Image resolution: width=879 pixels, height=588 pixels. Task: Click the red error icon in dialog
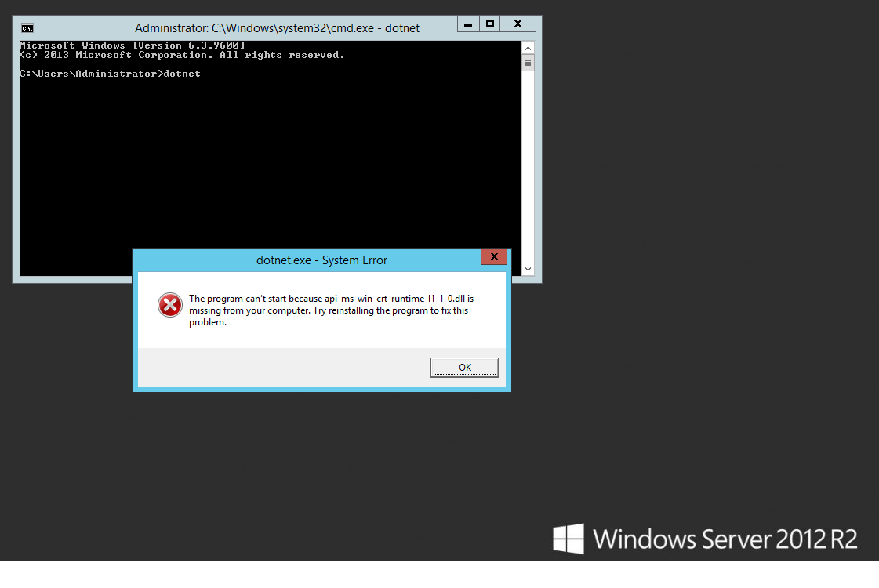coord(170,305)
